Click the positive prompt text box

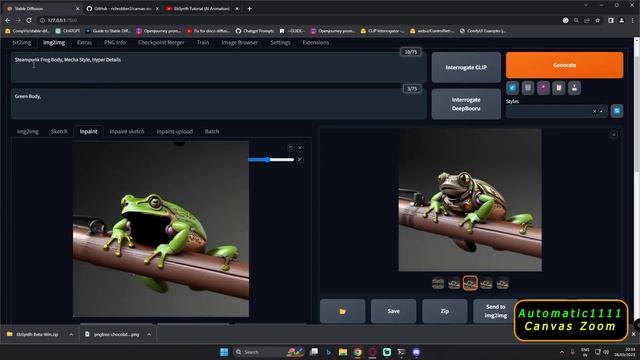[x=219, y=67]
